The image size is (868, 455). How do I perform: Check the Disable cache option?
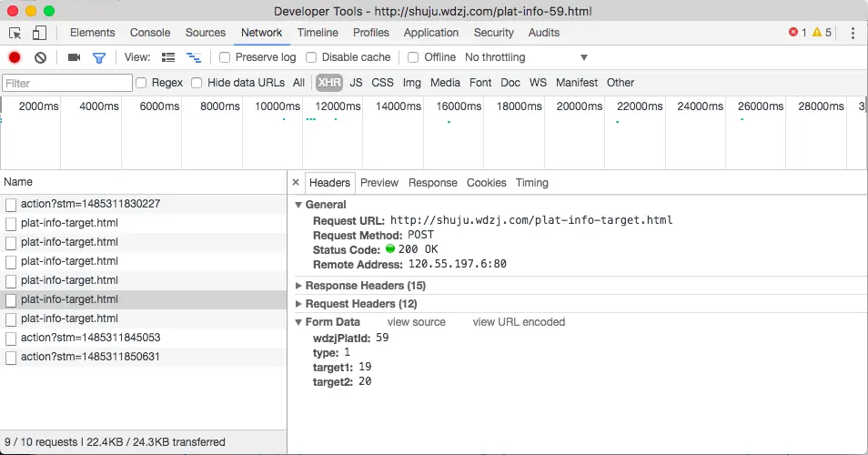click(311, 57)
